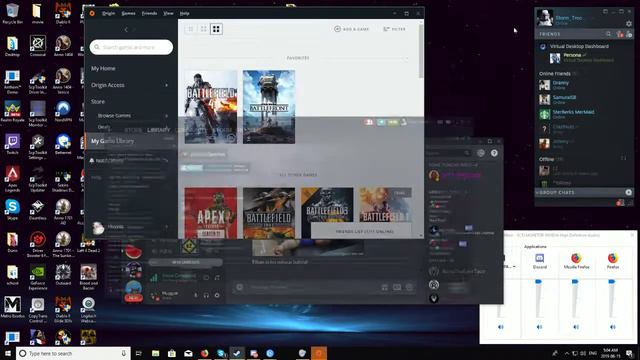
Task: Open the Realm Royale desktop shortcut
Action: (12, 112)
